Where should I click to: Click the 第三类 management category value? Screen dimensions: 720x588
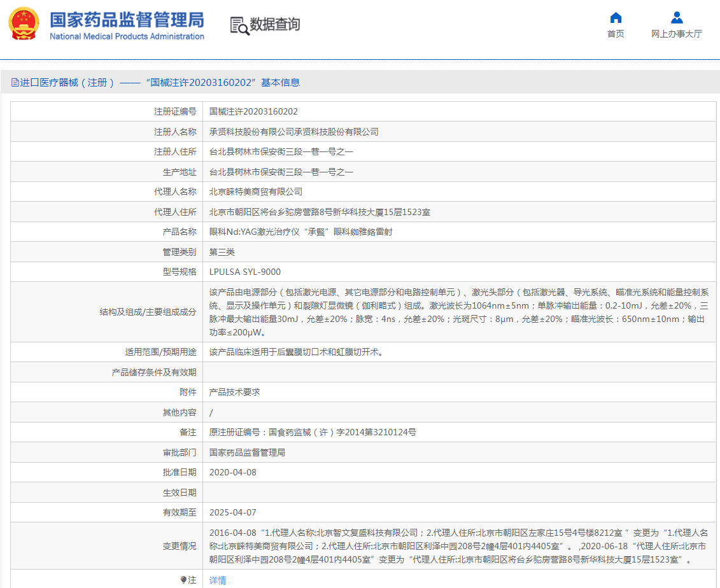(222, 252)
